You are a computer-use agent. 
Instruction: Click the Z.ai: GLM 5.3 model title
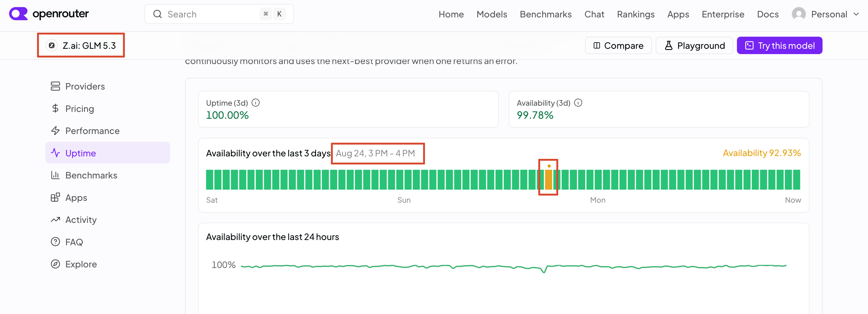pyautogui.click(x=89, y=45)
